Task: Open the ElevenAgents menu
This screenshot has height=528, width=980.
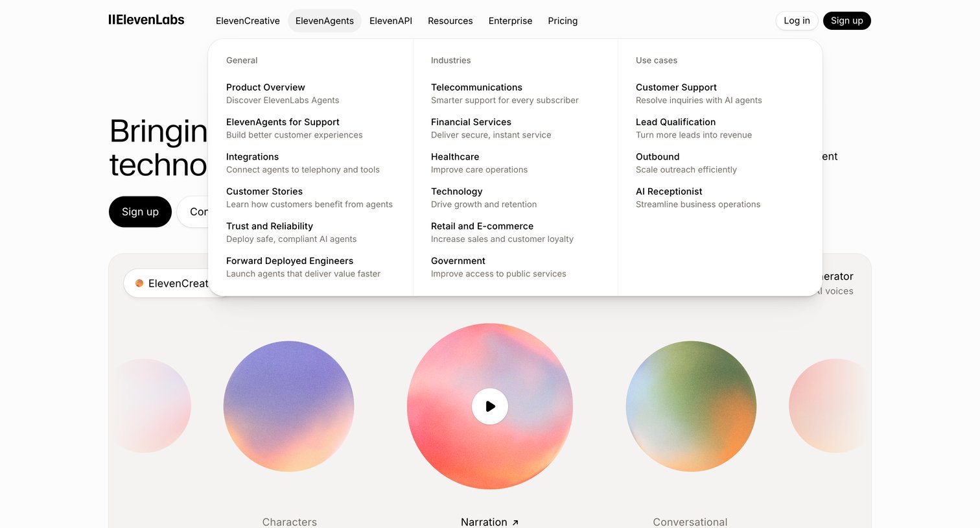Action: coord(325,21)
